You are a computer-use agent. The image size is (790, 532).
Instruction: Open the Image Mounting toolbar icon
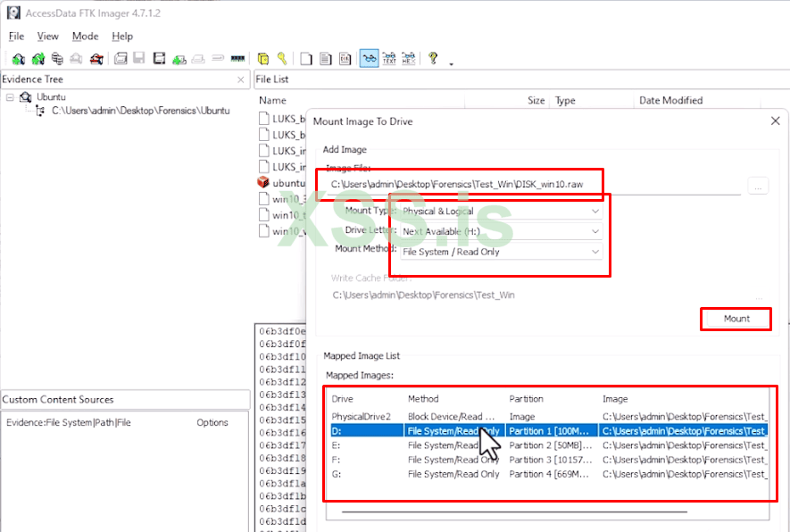[x=57, y=59]
